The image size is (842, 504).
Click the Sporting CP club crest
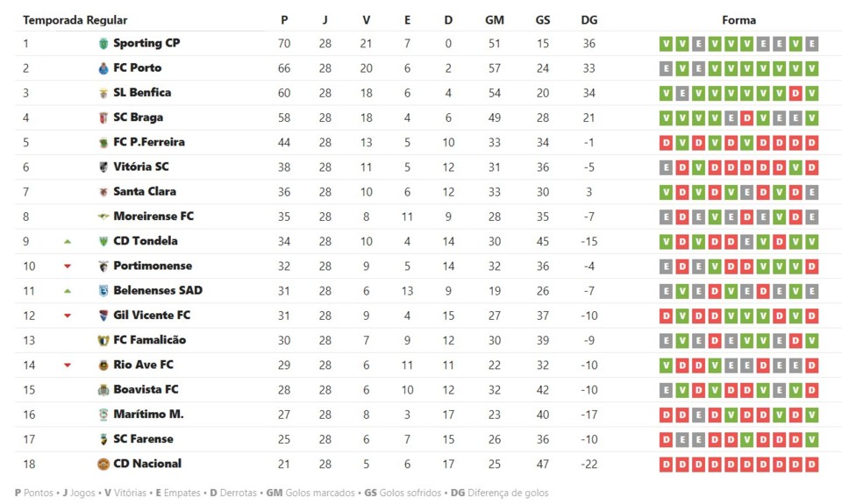tap(103, 44)
